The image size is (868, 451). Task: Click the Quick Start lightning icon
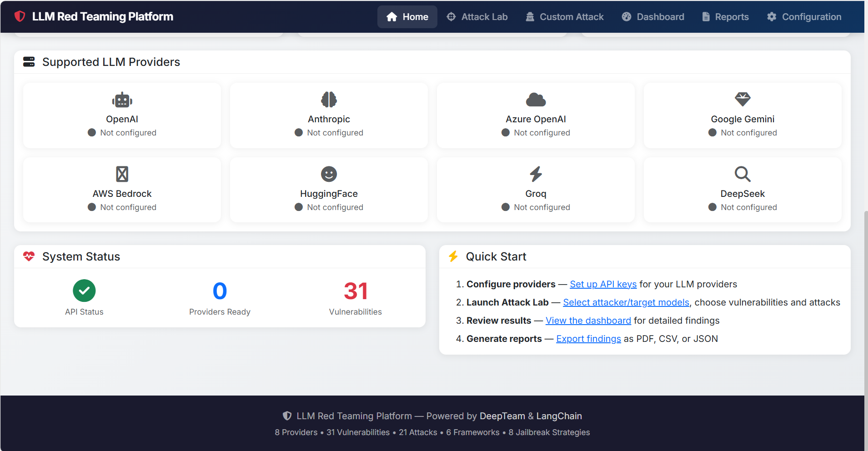[453, 256]
